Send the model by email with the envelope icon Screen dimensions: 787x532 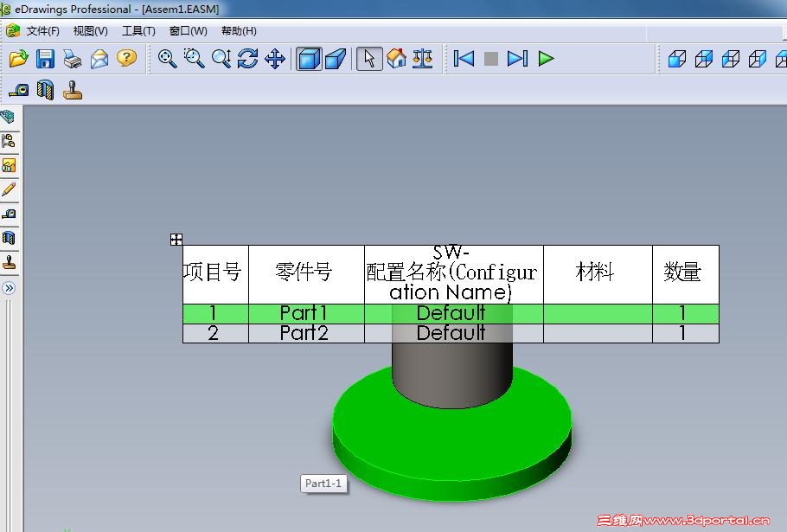tap(99, 59)
